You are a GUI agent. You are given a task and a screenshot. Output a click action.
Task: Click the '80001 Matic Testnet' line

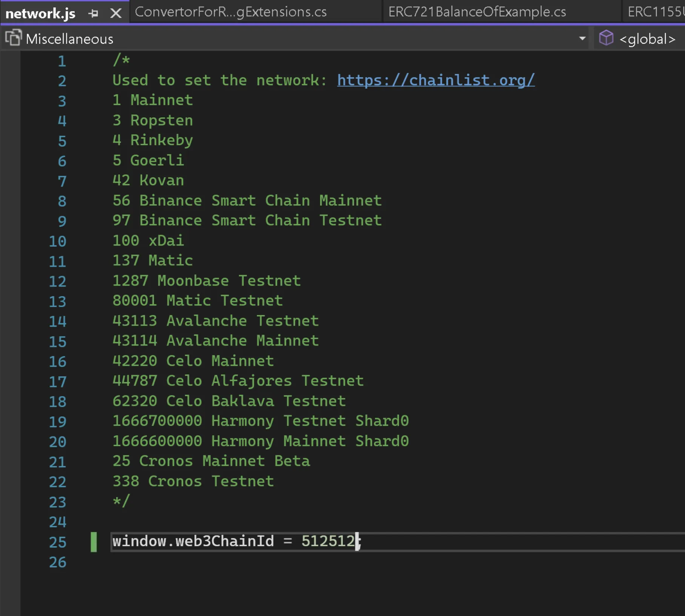click(x=198, y=301)
